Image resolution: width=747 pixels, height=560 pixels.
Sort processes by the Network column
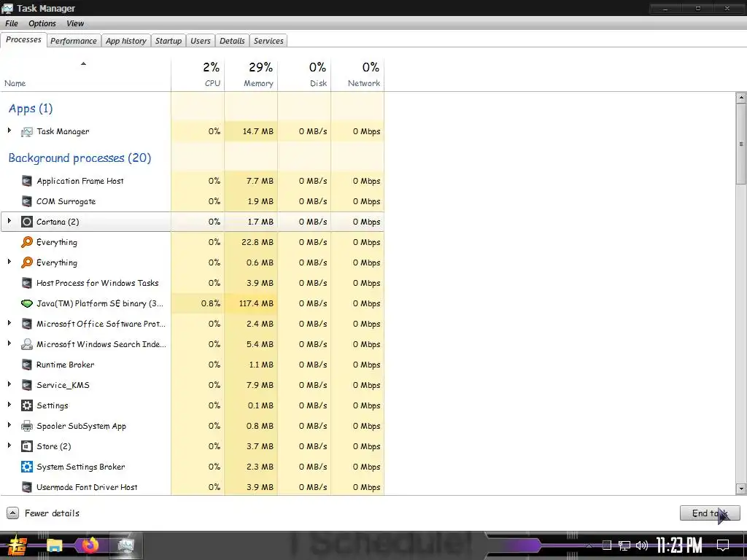pyautogui.click(x=357, y=74)
